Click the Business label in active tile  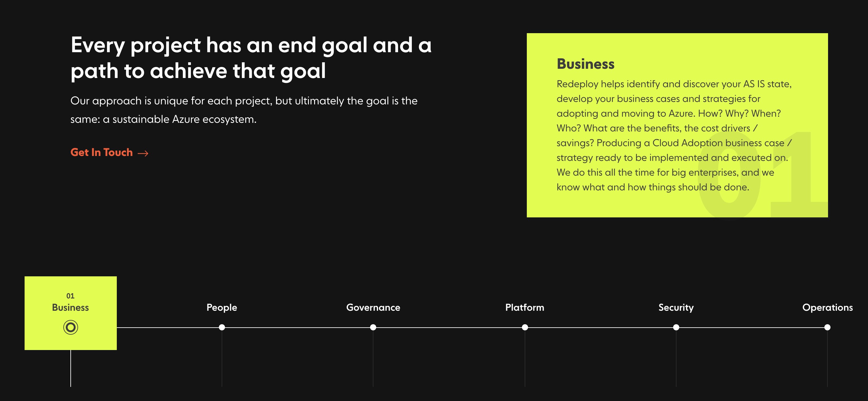pos(70,307)
